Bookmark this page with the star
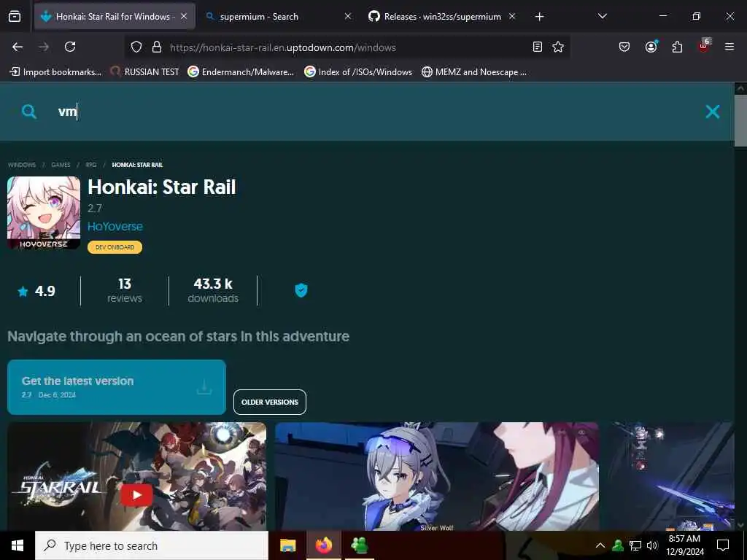Image resolution: width=747 pixels, height=560 pixels. click(x=558, y=47)
